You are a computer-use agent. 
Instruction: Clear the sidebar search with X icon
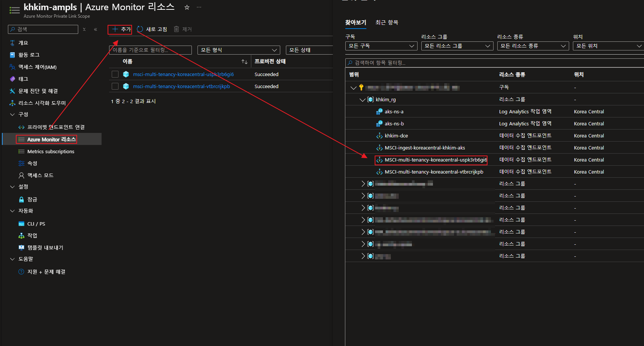click(x=84, y=29)
